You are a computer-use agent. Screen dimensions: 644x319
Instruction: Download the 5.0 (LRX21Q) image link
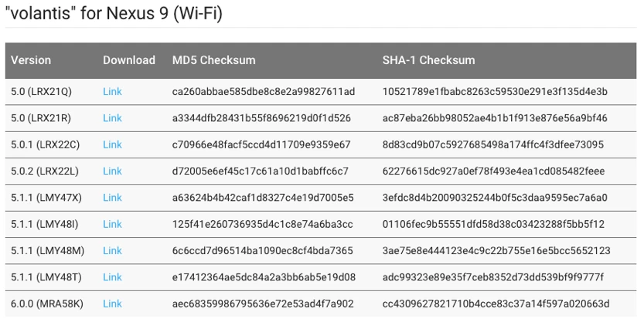pos(112,92)
